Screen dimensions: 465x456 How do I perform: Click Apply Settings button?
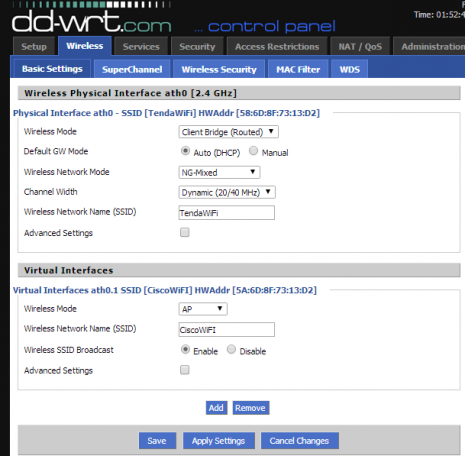click(x=219, y=441)
